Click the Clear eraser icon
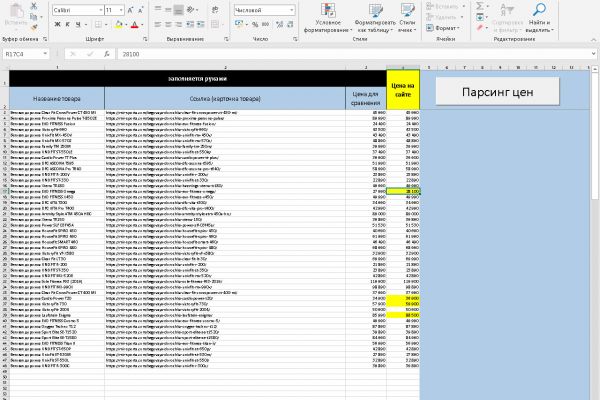The image size is (600, 400). [x=480, y=28]
